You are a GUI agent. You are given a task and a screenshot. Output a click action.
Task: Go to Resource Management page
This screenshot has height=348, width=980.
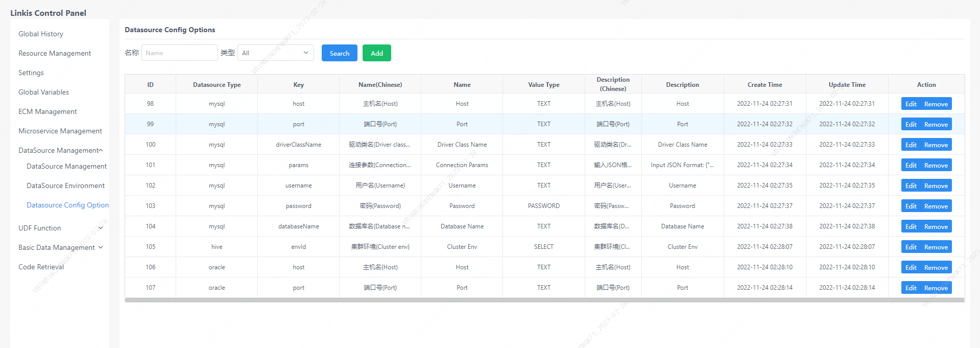tap(55, 53)
